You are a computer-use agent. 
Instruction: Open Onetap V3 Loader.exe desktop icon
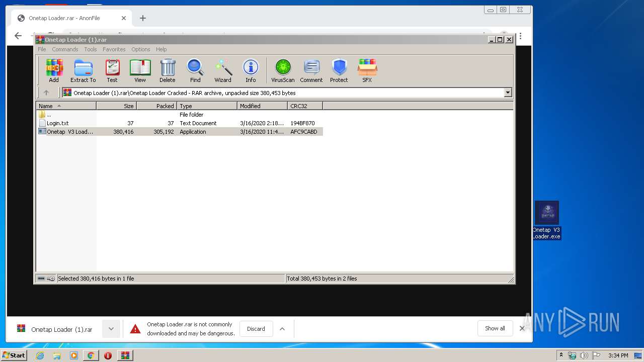click(547, 221)
